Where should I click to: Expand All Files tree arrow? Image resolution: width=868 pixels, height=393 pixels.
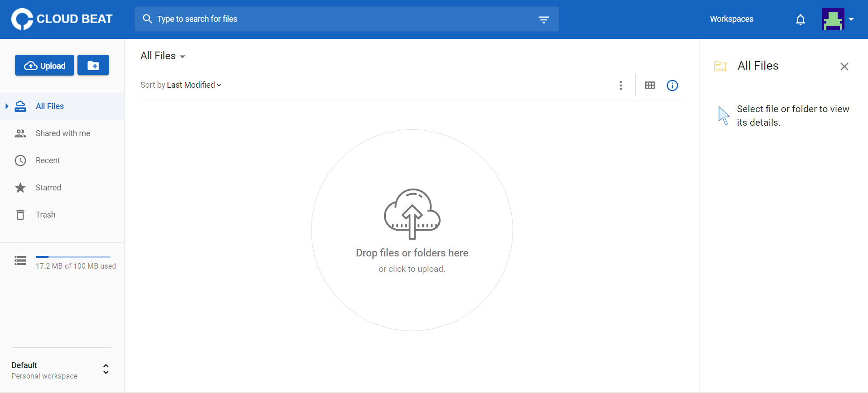7,106
